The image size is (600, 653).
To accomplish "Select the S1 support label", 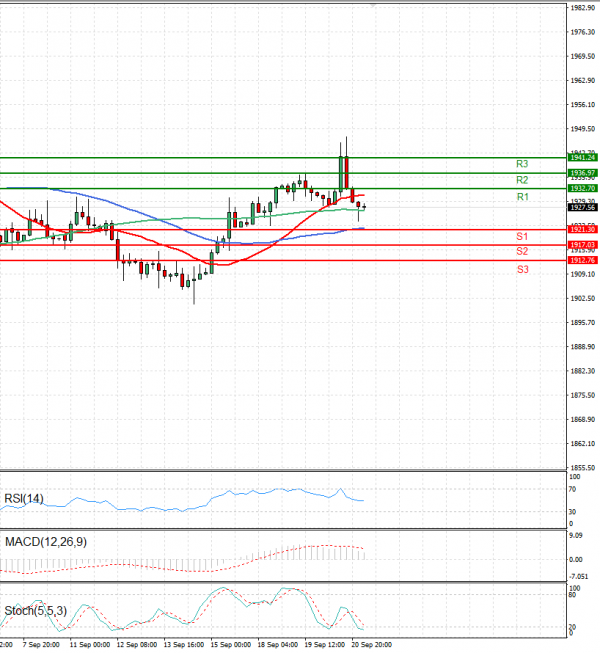I will (x=522, y=236).
